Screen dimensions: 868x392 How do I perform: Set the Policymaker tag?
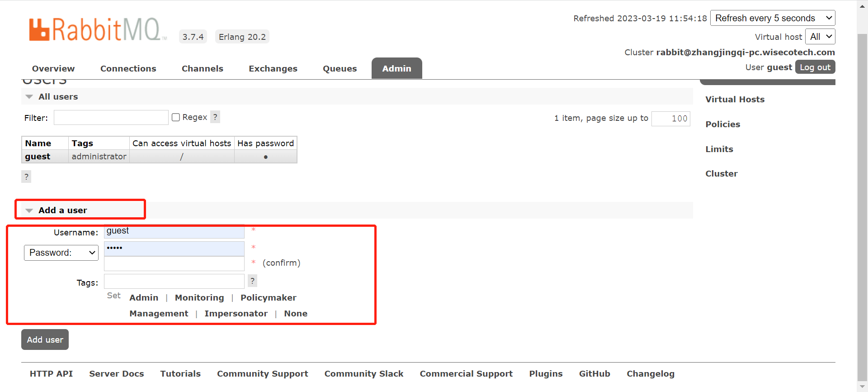tap(269, 298)
